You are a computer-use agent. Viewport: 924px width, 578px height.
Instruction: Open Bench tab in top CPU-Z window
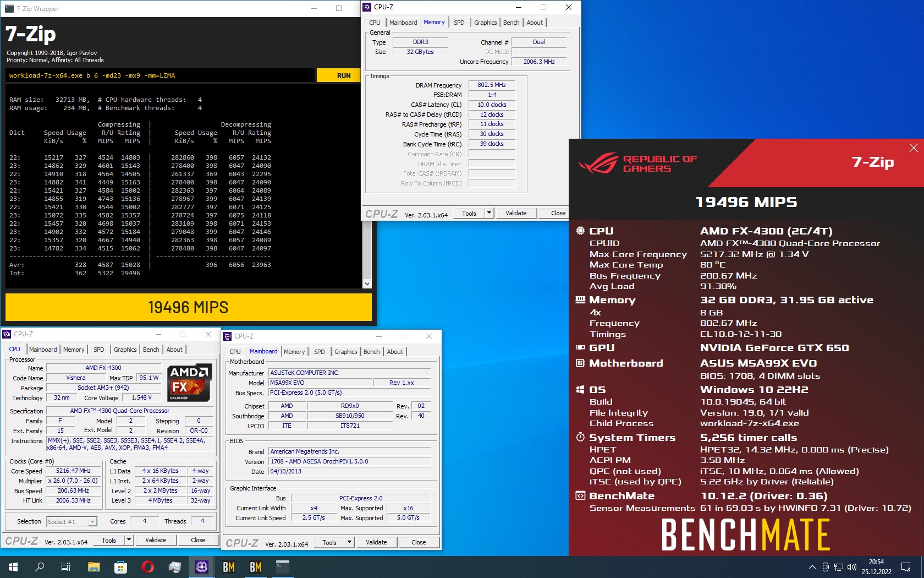511,23
